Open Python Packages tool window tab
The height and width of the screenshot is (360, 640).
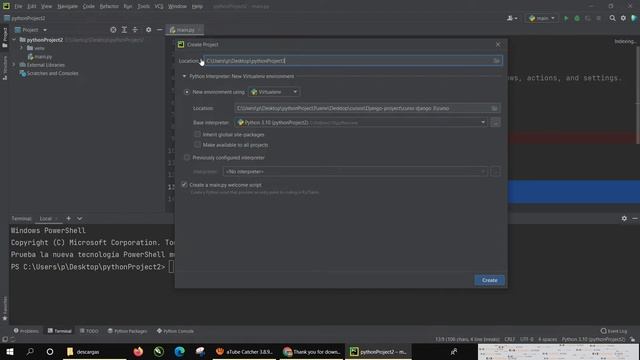[x=127, y=331]
